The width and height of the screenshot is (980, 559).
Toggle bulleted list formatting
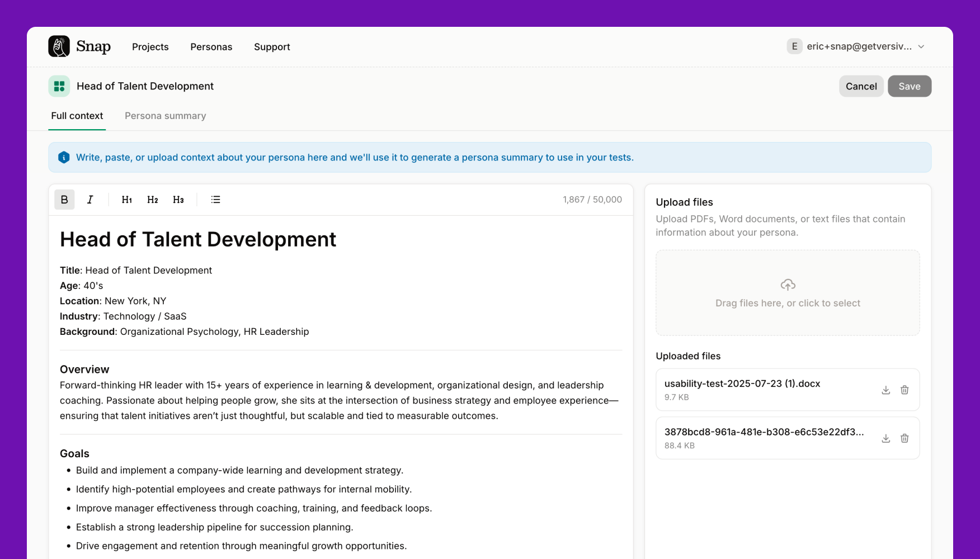215,200
